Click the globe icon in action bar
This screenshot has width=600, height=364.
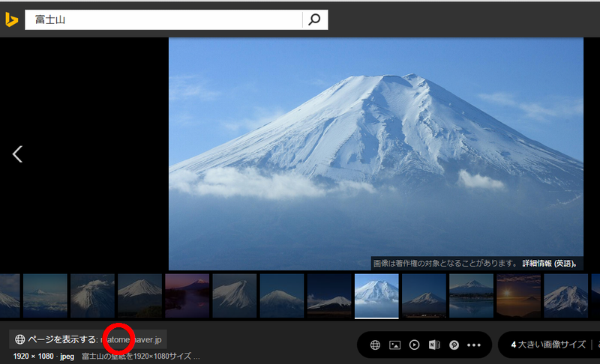(x=376, y=345)
